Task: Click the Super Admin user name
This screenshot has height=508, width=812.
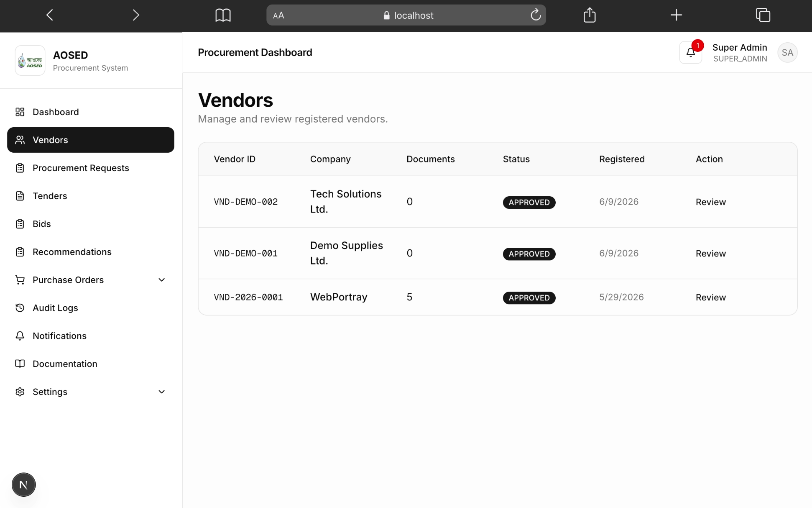Action: coord(739,47)
